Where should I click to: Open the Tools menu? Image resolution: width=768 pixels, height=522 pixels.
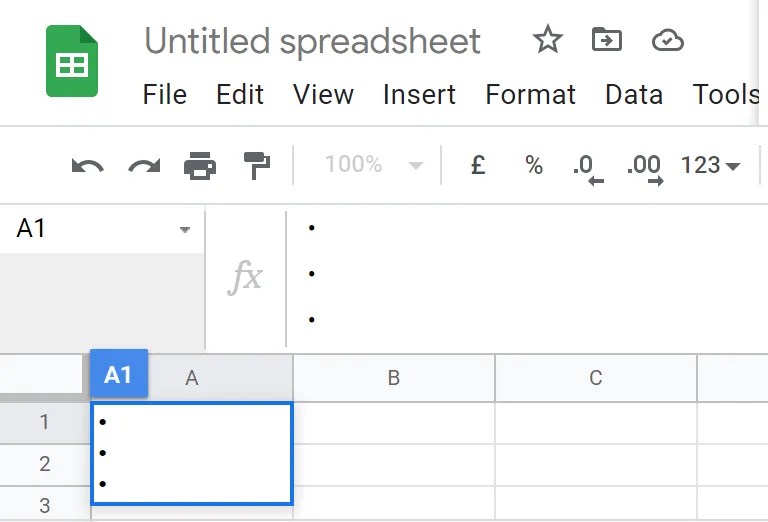click(725, 95)
